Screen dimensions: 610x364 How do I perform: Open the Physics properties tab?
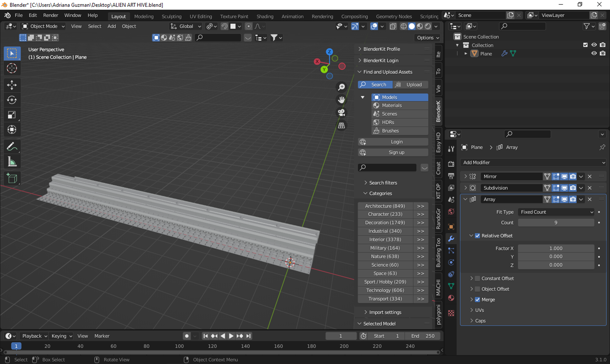coord(451,262)
